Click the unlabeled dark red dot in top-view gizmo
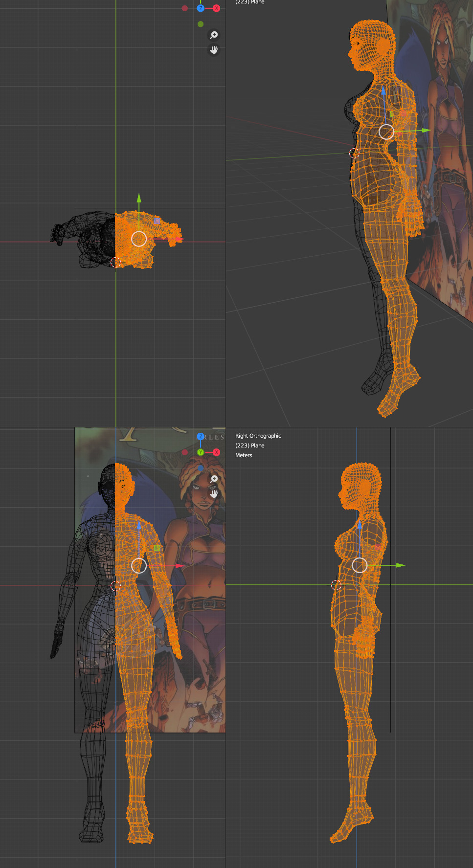 pyautogui.click(x=185, y=8)
